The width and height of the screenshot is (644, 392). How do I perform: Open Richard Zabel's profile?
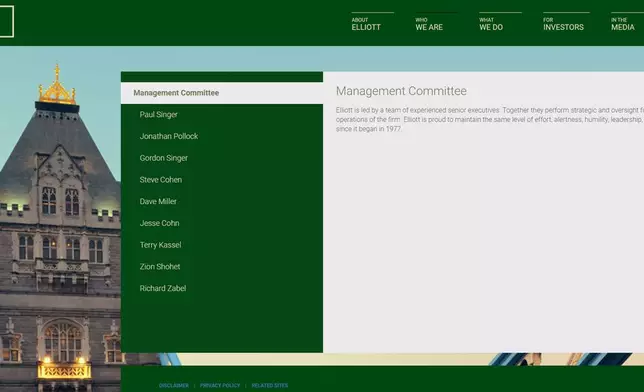[163, 289]
